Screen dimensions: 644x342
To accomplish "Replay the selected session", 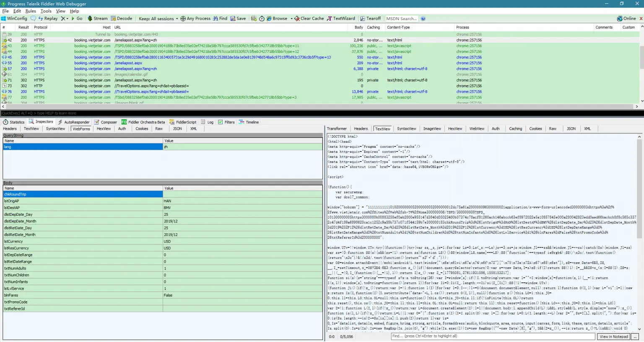I will coord(48,18).
